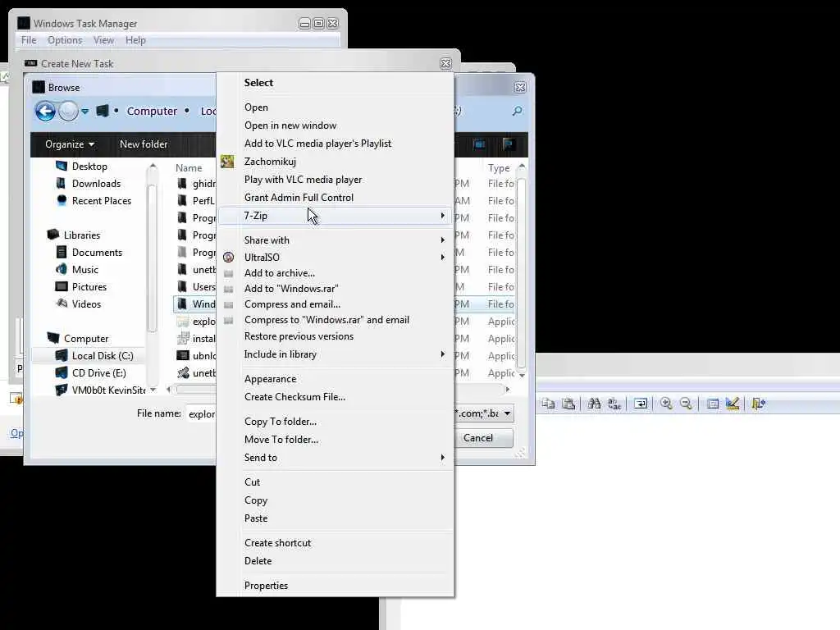This screenshot has width=840, height=630.
Task: Choose Open in the context menu
Action: coord(336,107)
